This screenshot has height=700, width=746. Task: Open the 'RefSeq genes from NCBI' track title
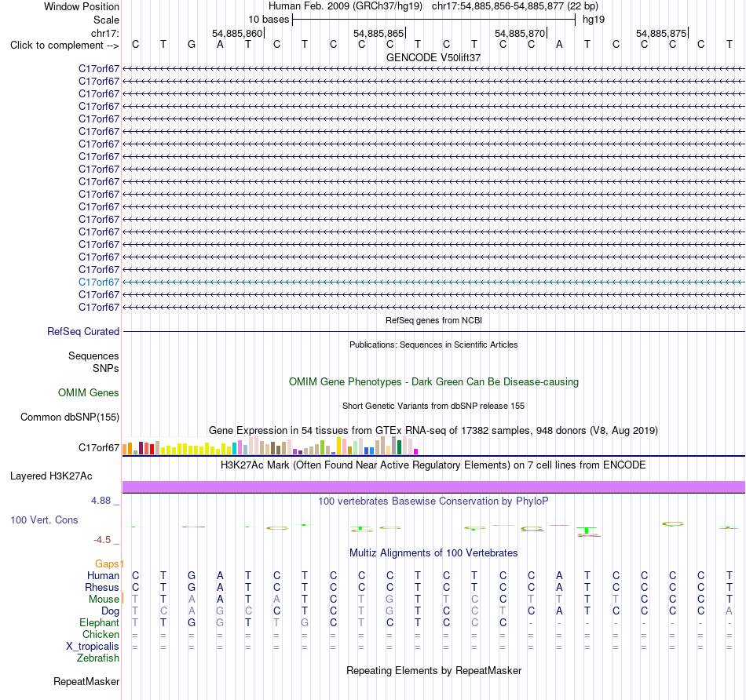[433, 320]
